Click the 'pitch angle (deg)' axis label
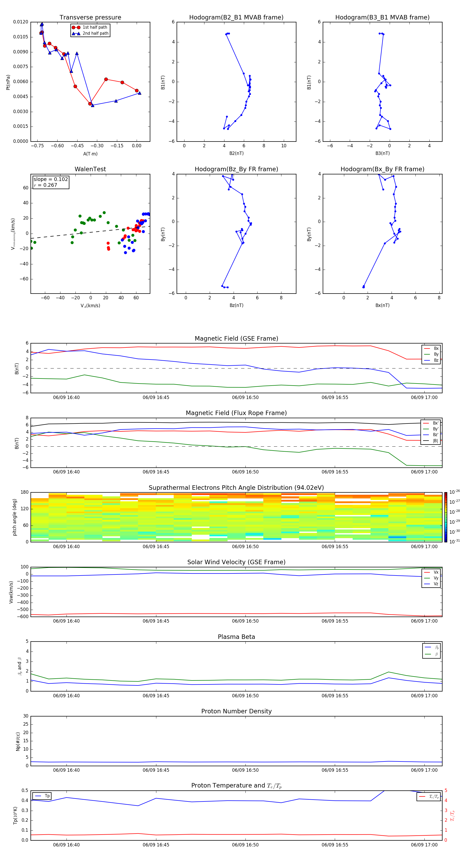Viewport: 473px width, 868px height. coord(15,517)
